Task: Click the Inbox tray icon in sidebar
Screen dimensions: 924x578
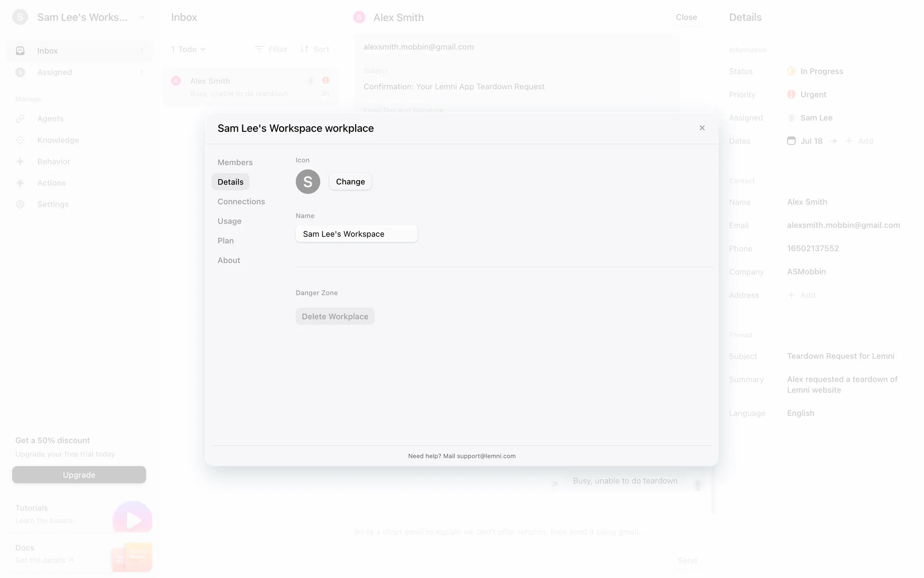Action: pos(20,51)
